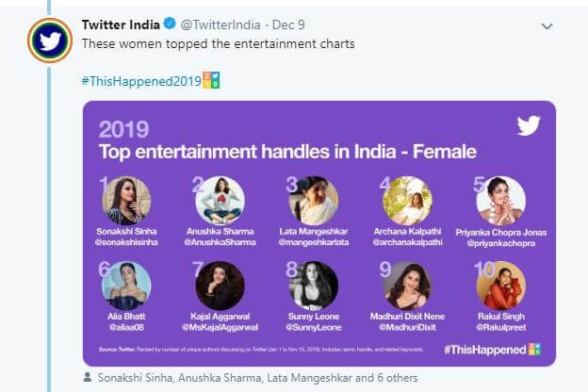Click Sonakshi Sinha's profile photo
Screen dimensions: 588x392
coord(126,200)
